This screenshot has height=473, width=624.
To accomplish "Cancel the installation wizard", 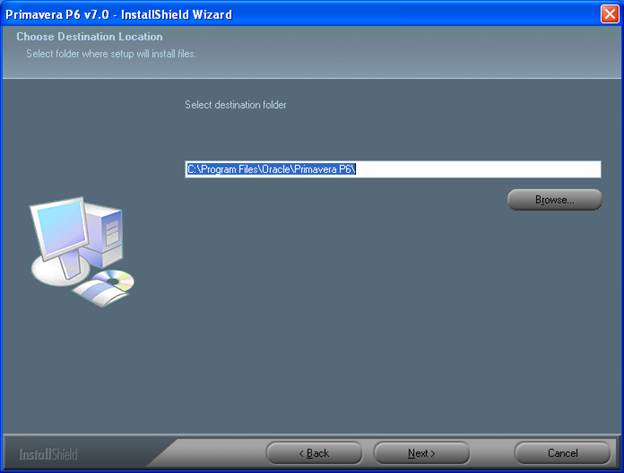I will click(562, 453).
